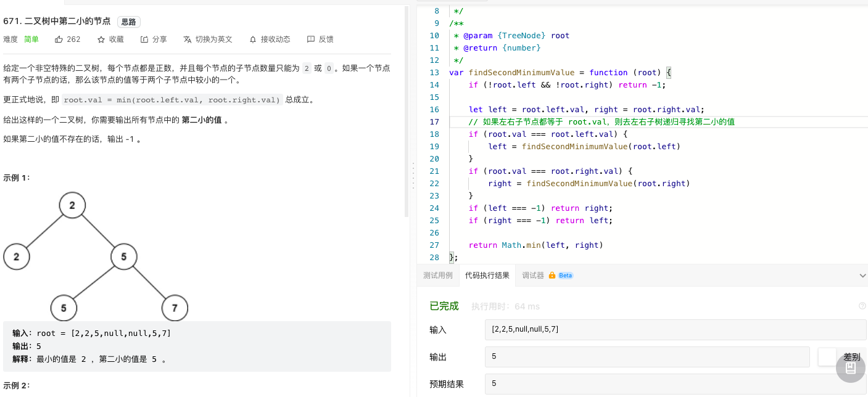
Task: Click the 输入 field showing [2,2,5,null,null,5,7]
Action: [x=676, y=330]
